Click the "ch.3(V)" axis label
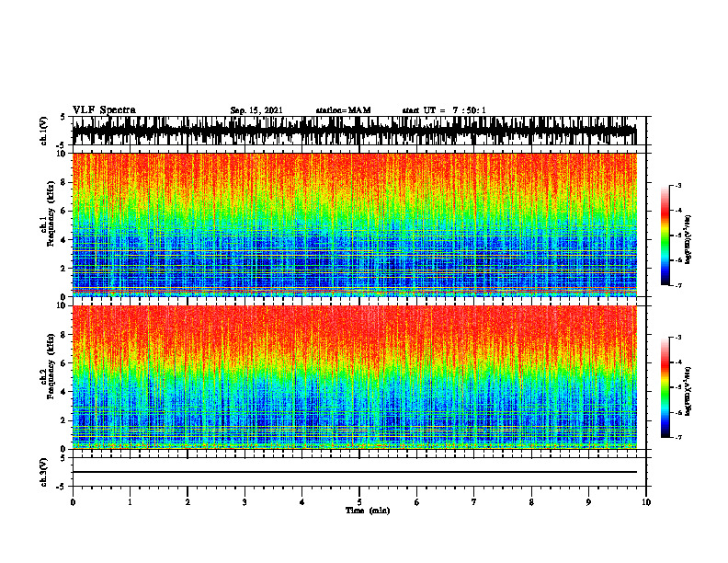Image resolution: width=728 pixels, height=563 pixels. [44, 473]
